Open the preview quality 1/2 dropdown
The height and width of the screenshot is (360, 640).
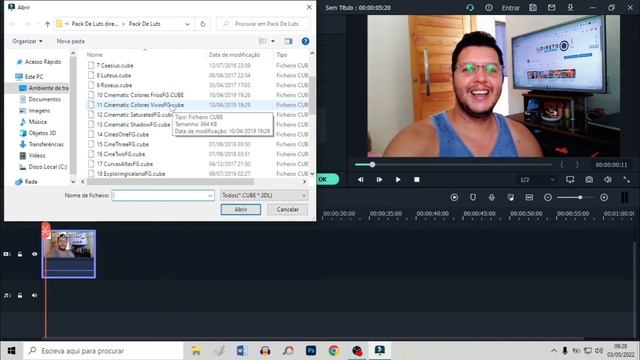(x=537, y=180)
